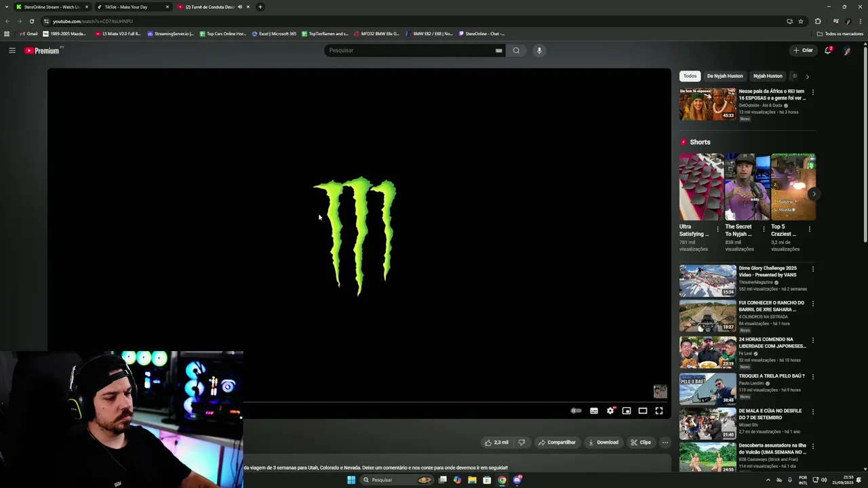Viewport: 868px width, 488px height.
Task: Open options for 'DE MALA E CUIA' video
Action: 813,411
